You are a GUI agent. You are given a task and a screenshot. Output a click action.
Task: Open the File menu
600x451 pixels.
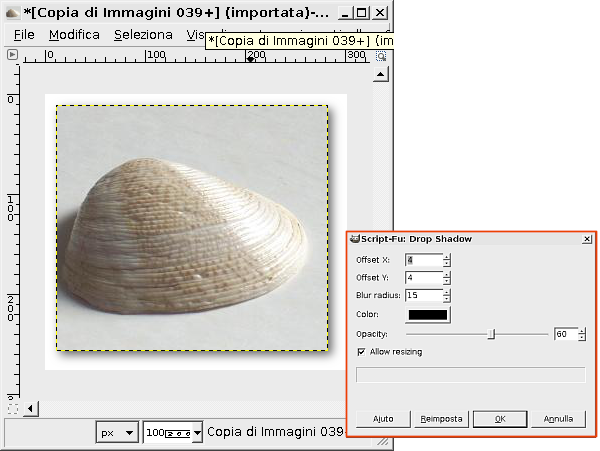(25, 34)
